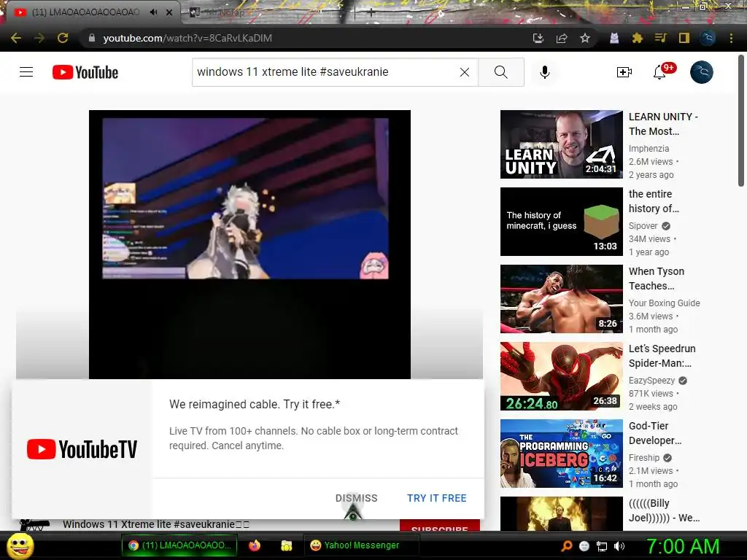Open a new tab with the plus button
The image size is (747, 560).
coord(371,13)
